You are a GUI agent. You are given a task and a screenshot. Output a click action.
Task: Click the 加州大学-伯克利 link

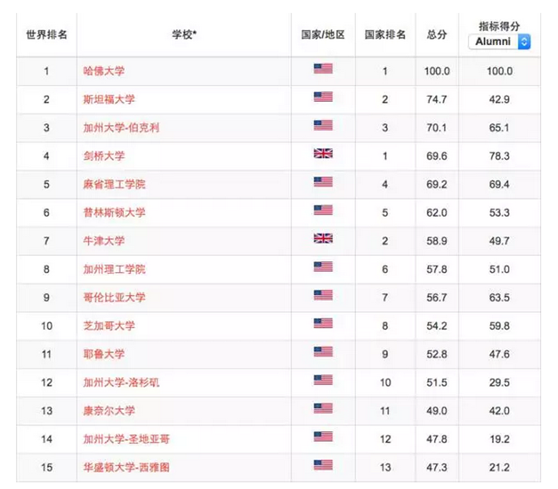(121, 127)
